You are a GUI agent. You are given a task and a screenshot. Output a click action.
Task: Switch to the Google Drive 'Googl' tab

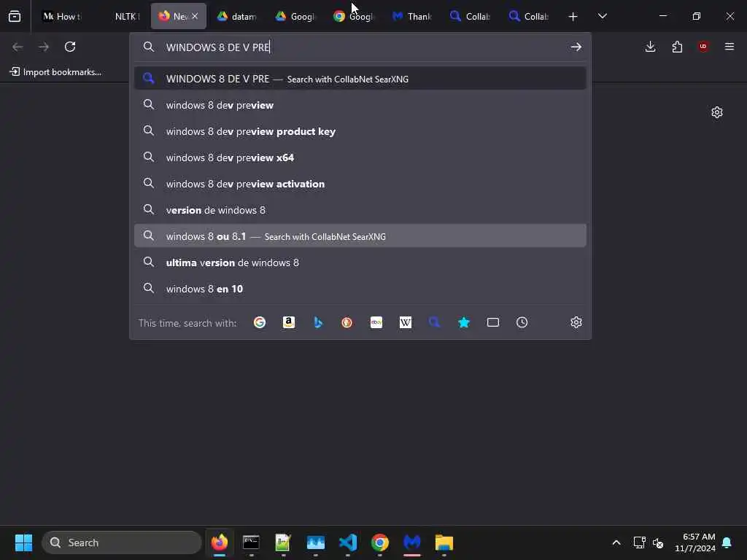[295, 16]
